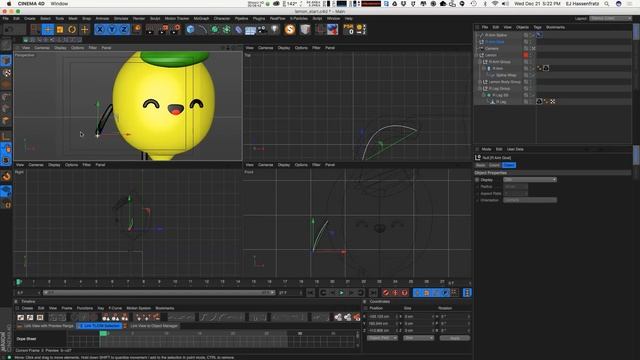The height and width of the screenshot is (360, 640).
Task: Activate the Rotate tool
Action: click(x=72, y=29)
